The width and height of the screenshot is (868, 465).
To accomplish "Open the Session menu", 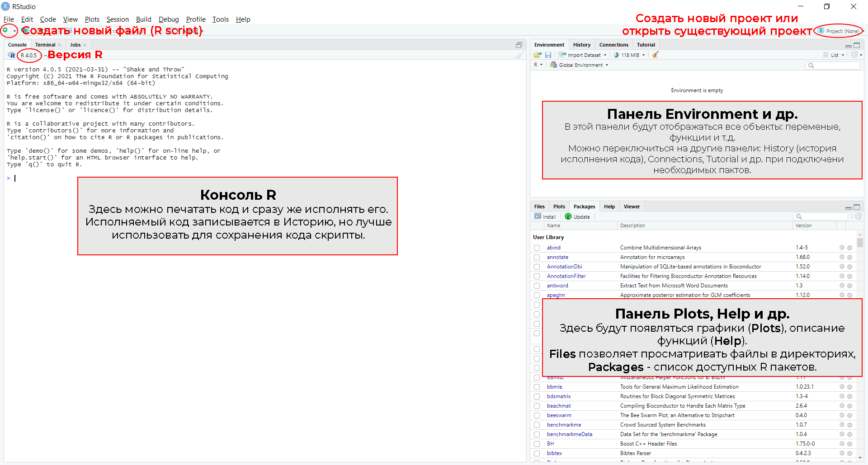I will click(118, 19).
